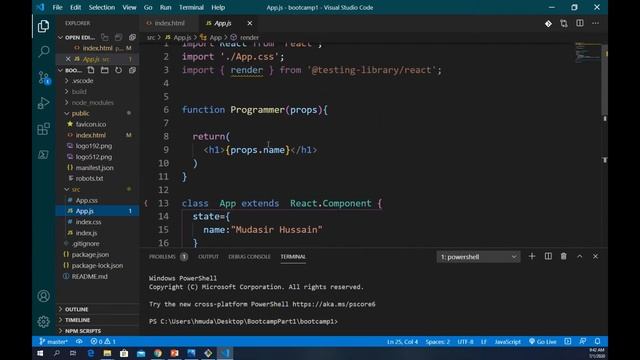Click errors and warnings count in status bar
Screen dimensions: 640x360
(x=103, y=341)
